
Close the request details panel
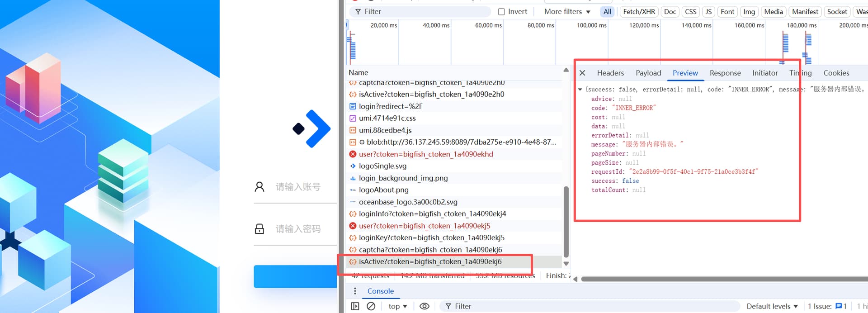coord(582,73)
